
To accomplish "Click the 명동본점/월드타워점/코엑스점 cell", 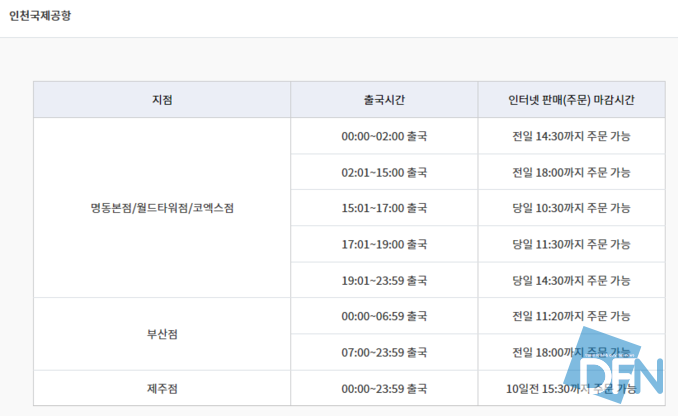I will [162, 208].
